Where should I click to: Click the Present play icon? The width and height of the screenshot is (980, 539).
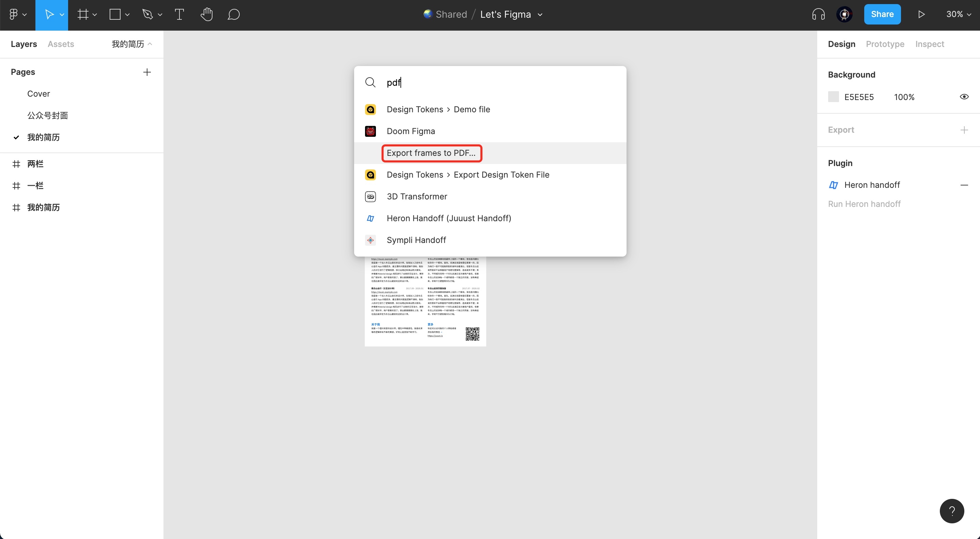pos(921,14)
